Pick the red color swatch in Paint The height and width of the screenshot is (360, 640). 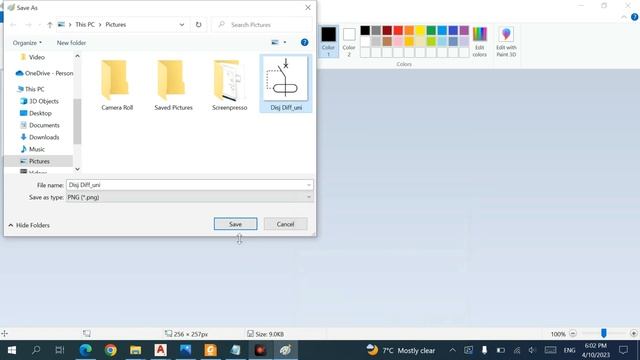[398, 30]
